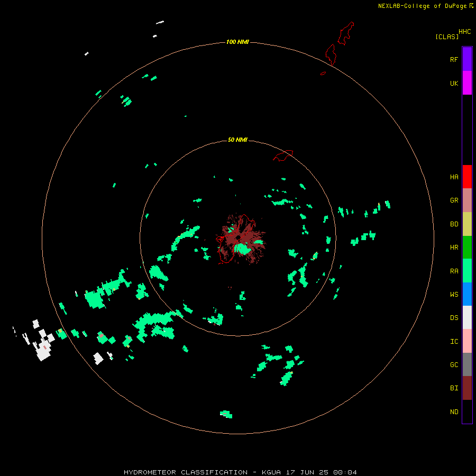Click the BI legend label
The height and width of the screenshot is (476, 476).
pos(454,388)
